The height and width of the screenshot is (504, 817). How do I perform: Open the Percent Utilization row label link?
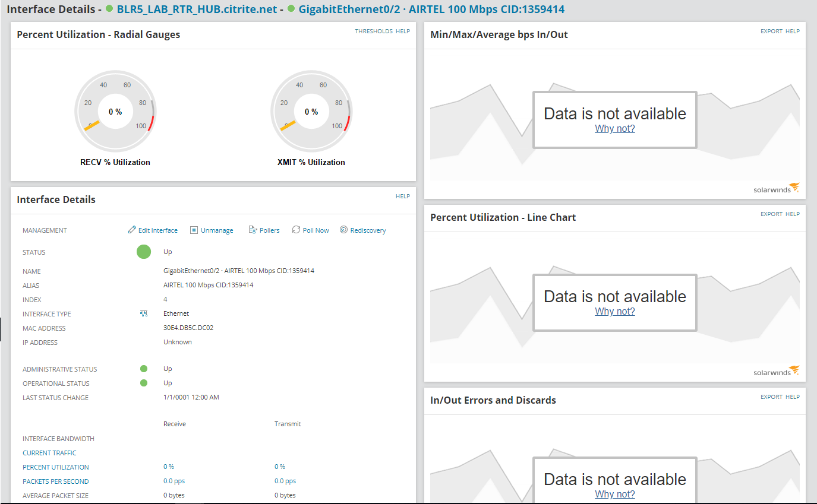(x=56, y=467)
